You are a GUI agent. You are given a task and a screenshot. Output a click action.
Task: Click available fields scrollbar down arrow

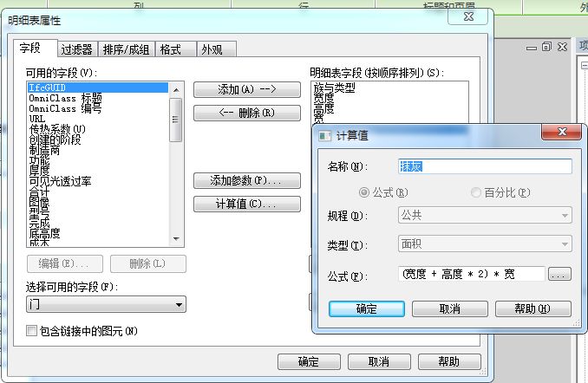tap(176, 238)
